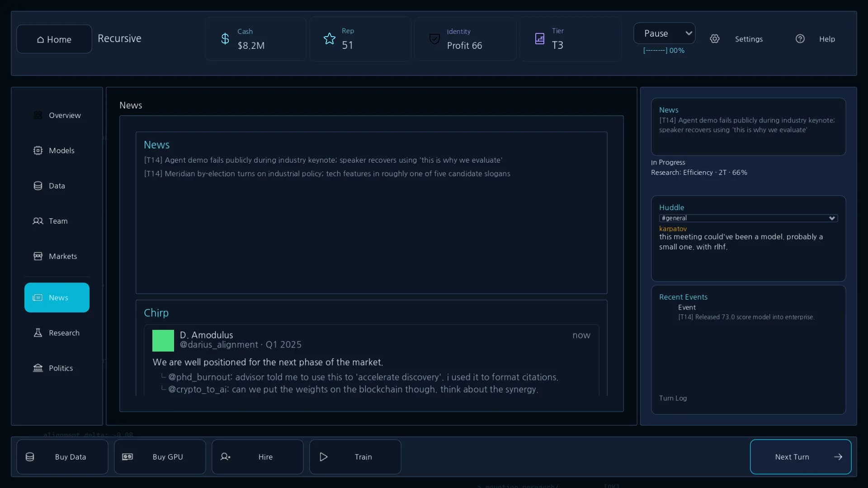Click the Rep value 51

(x=347, y=45)
